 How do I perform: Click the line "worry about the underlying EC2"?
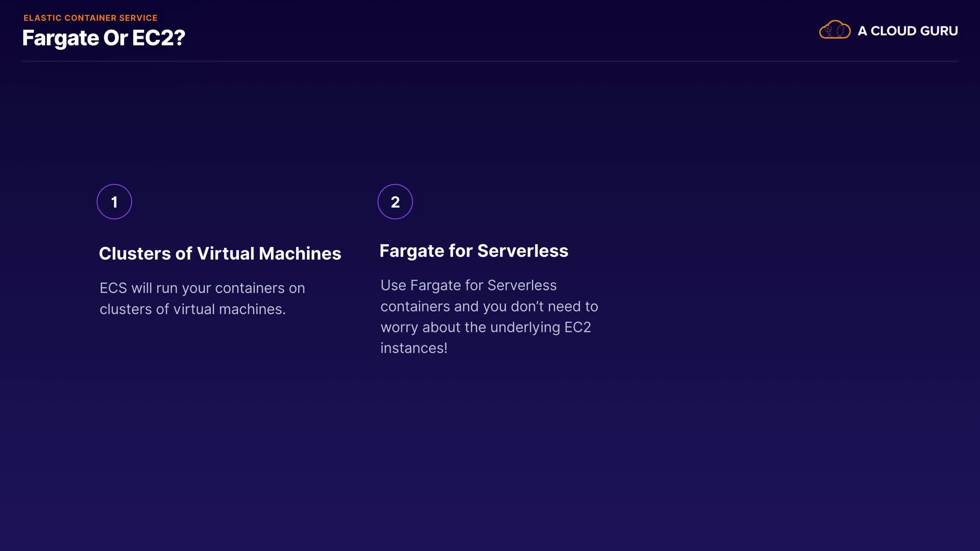[x=485, y=327]
